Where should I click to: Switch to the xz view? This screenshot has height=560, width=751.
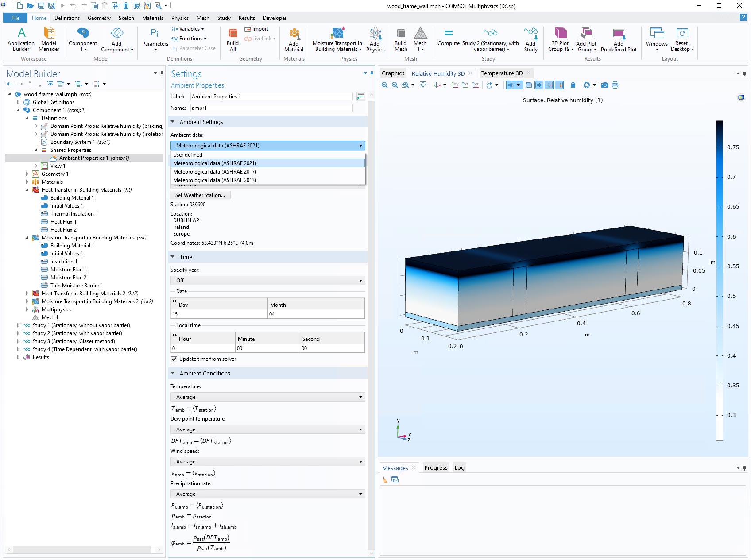pyautogui.click(x=476, y=85)
